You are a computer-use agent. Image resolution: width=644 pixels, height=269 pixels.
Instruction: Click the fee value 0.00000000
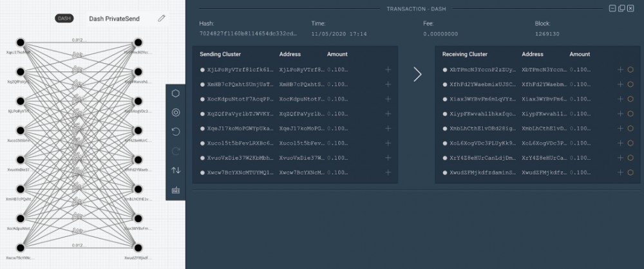(x=440, y=33)
